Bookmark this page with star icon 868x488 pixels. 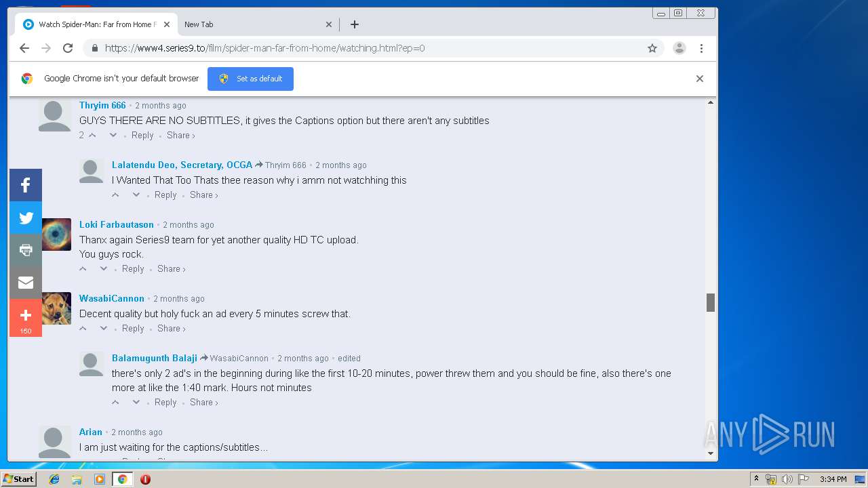tap(652, 48)
